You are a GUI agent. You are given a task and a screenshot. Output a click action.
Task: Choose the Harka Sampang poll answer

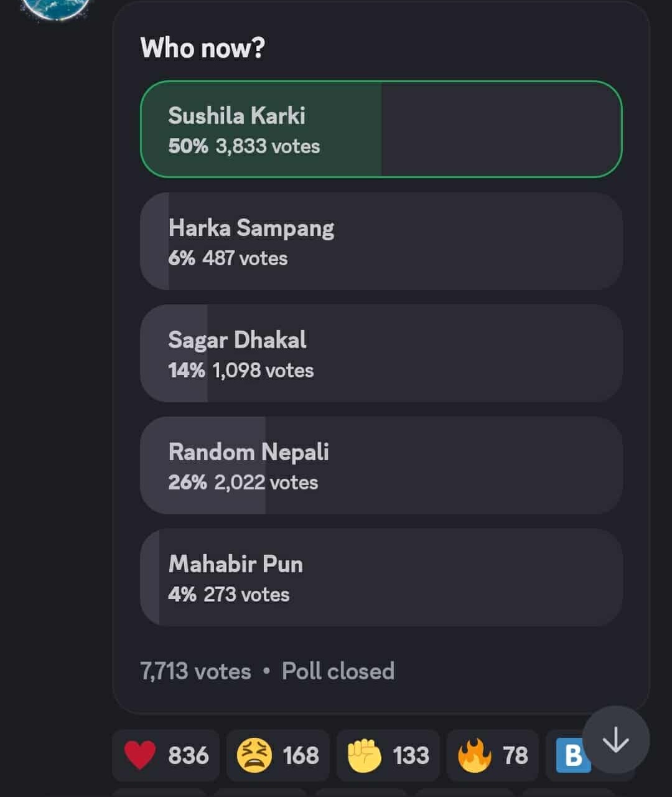coord(381,241)
